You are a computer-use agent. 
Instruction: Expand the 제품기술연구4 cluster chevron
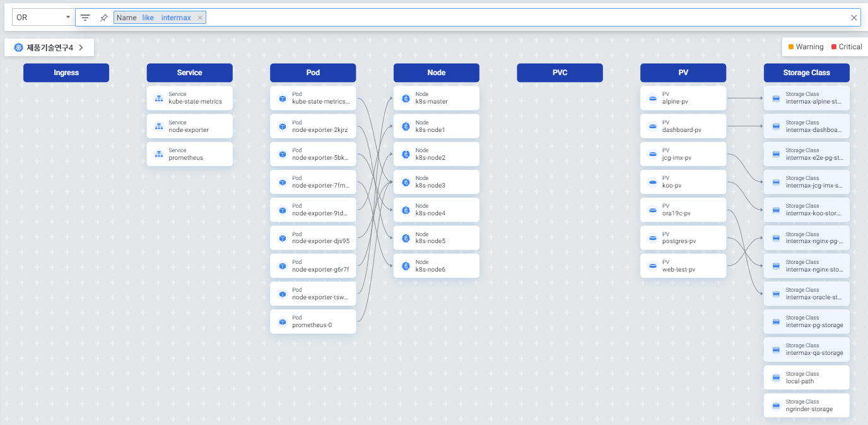point(81,47)
